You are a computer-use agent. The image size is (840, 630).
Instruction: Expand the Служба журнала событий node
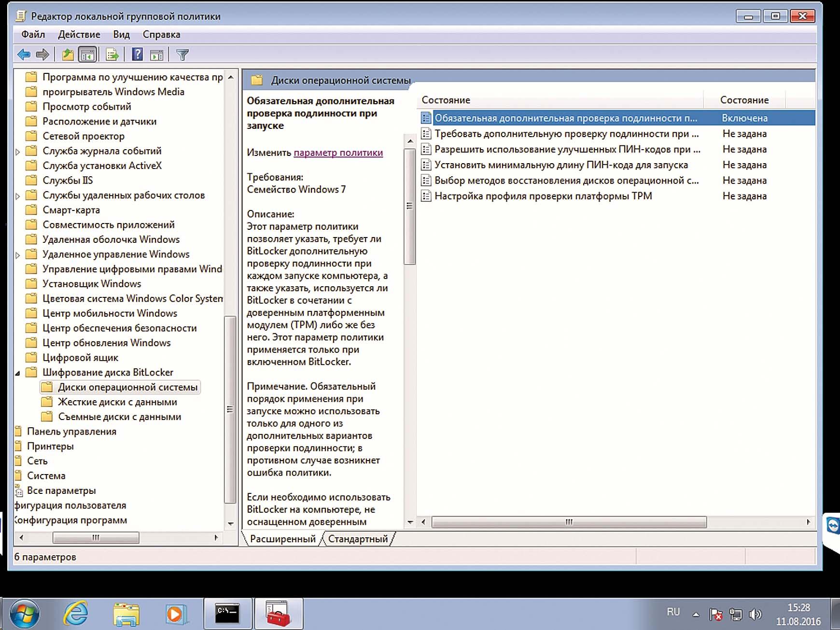[18, 152]
